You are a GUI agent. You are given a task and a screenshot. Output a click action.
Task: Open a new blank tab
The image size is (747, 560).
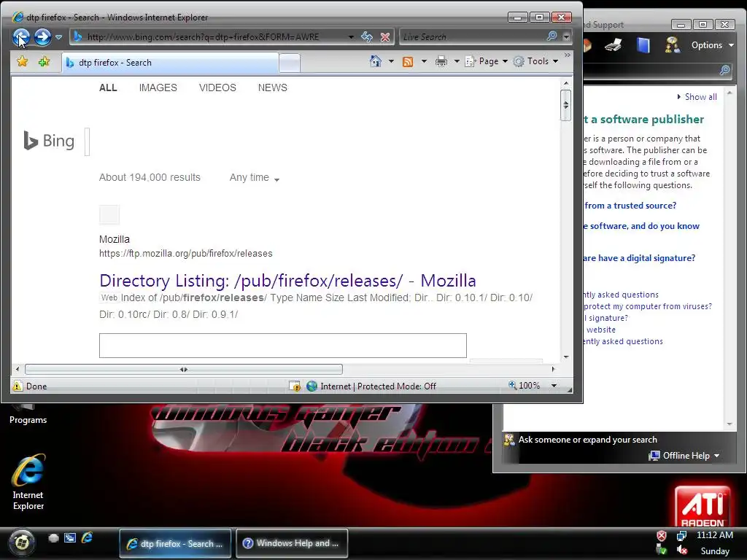click(289, 63)
